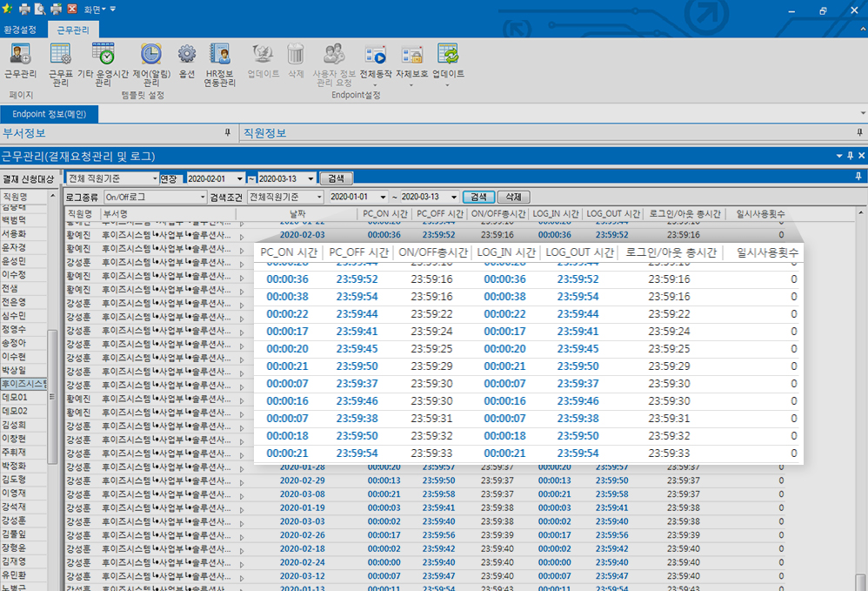Screen dimensions: 868x591
Task: Click the first printer icon in quick toolbar
Action: click(x=25, y=9)
